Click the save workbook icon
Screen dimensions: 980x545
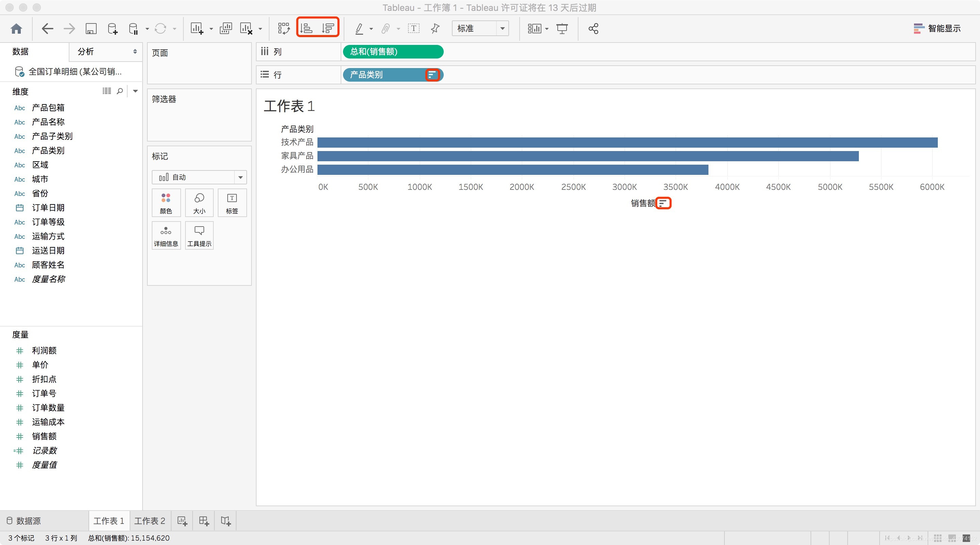91,29
